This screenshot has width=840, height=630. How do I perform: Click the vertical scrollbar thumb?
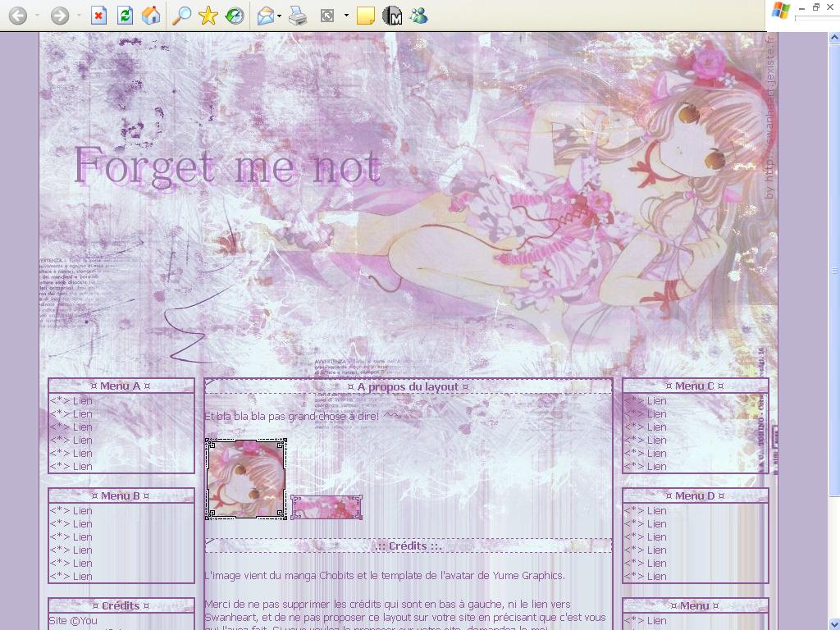pyautogui.click(x=834, y=270)
